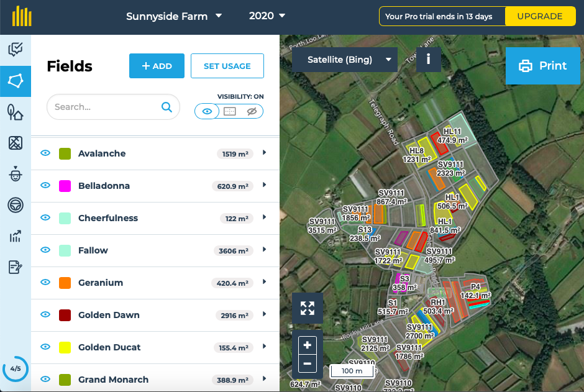Toggle visibility of Geranium field
Image resolution: width=584 pixels, height=392 pixels.
[x=45, y=282]
